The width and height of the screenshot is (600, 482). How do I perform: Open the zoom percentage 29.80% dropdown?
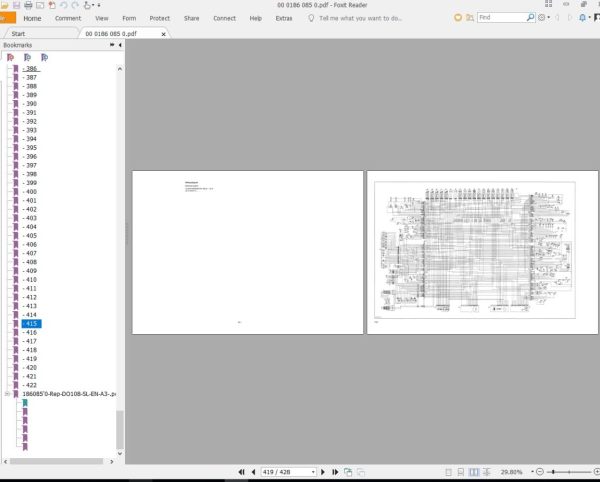pyautogui.click(x=532, y=472)
